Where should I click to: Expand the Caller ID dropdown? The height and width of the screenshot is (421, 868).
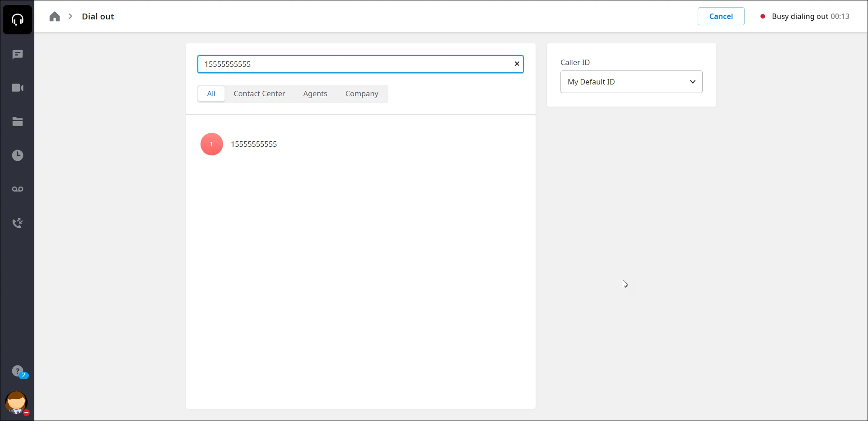click(x=631, y=82)
